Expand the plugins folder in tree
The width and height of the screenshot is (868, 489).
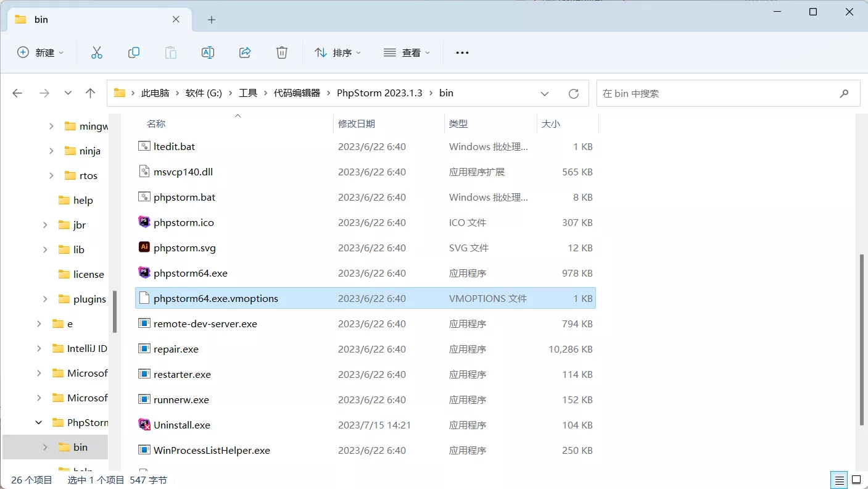[45, 299]
